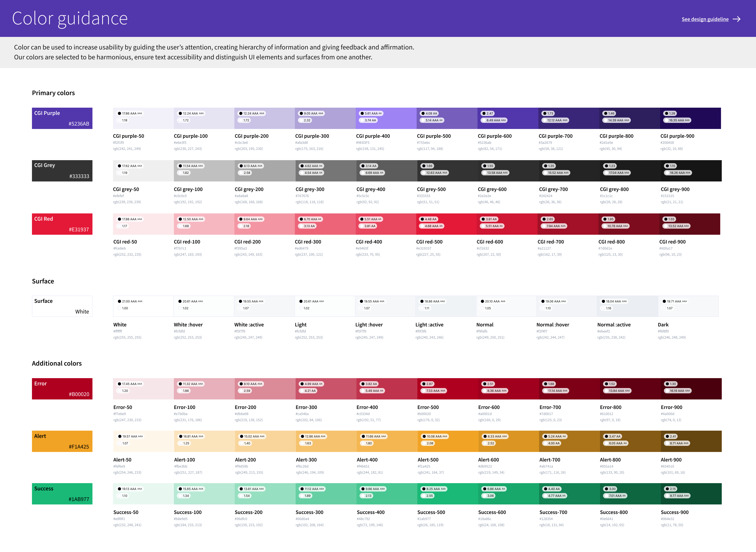756x552 pixels.
Task: Click the 19.57 AAA badge on Alert-50
Action: 130,436
